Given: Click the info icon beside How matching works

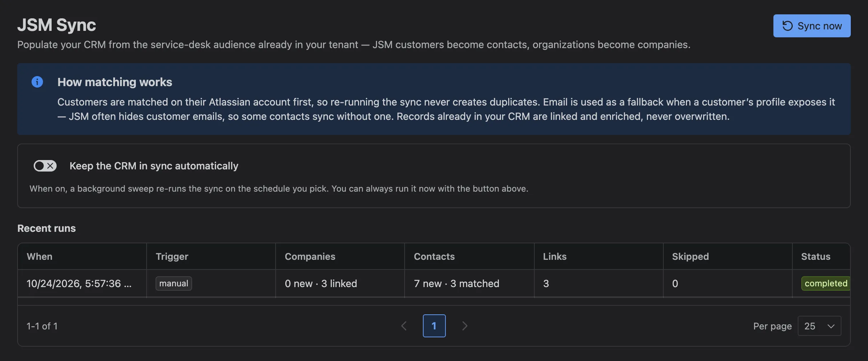Looking at the screenshot, I should [37, 82].
